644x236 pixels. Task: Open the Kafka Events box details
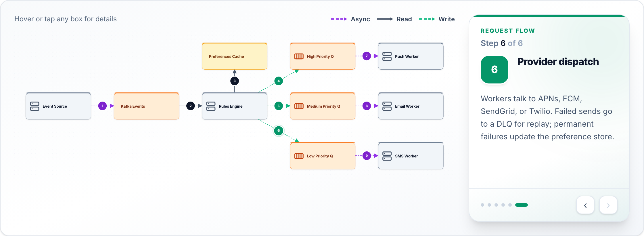(x=147, y=106)
